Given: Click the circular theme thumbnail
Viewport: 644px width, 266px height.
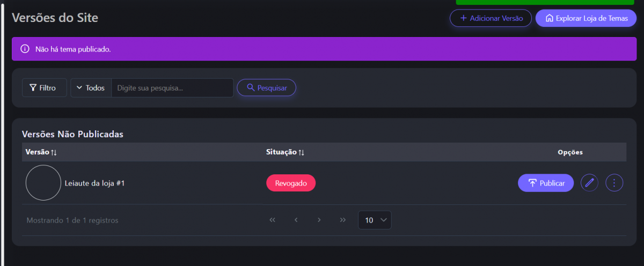Looking at the screenshot, I should pyautogui.click(x=43, y=183).
